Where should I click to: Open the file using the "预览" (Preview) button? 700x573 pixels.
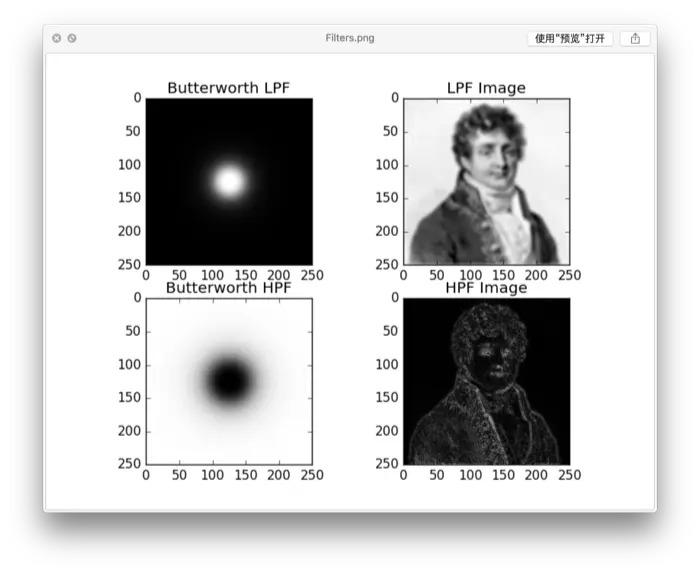[x=570, y=38]
